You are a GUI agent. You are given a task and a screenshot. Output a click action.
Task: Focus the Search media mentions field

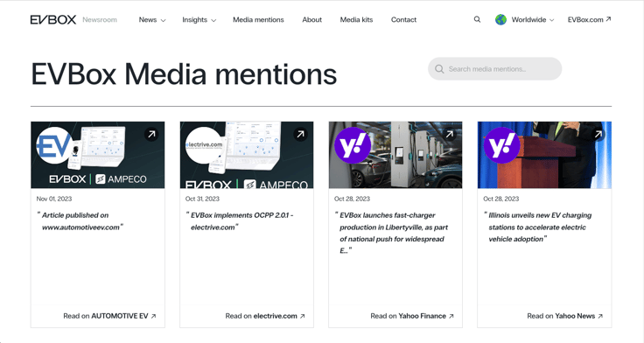point(495,69)
